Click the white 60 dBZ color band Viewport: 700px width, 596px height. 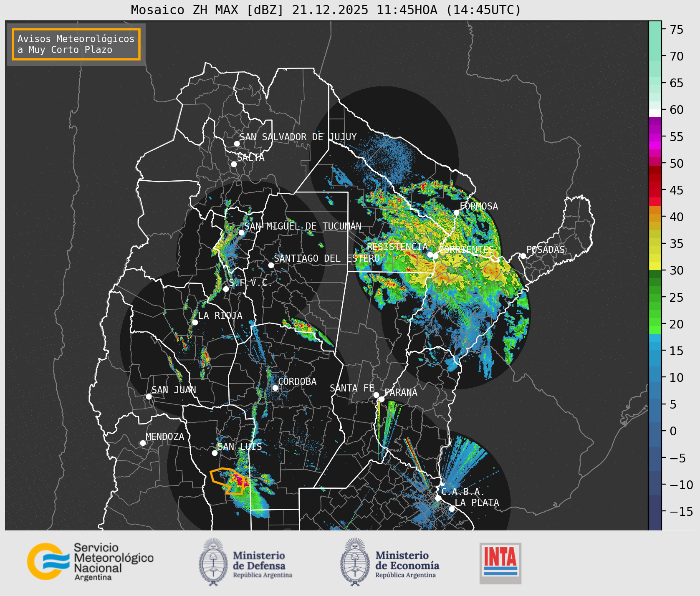pyautogui.click(x=655, y=113)
